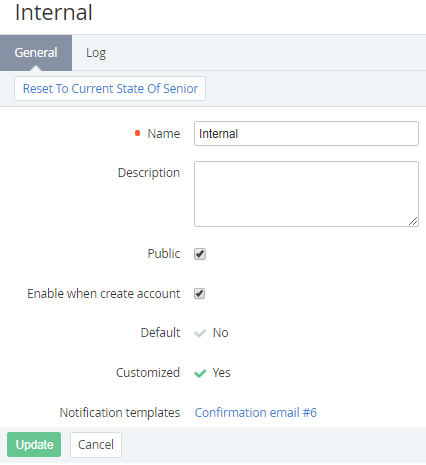This screenshot has height=465, width=426.
Task: Click Reset To Current State Of Senior
Action: tap(110, 89)
